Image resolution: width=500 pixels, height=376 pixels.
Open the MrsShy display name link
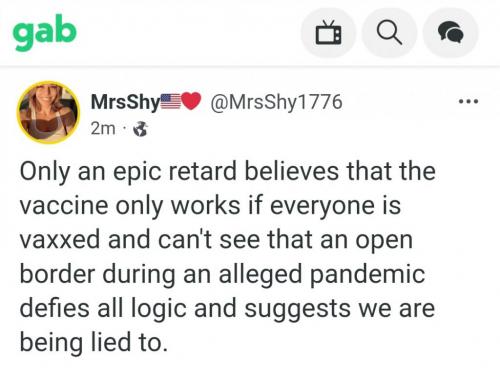(126, 102)
